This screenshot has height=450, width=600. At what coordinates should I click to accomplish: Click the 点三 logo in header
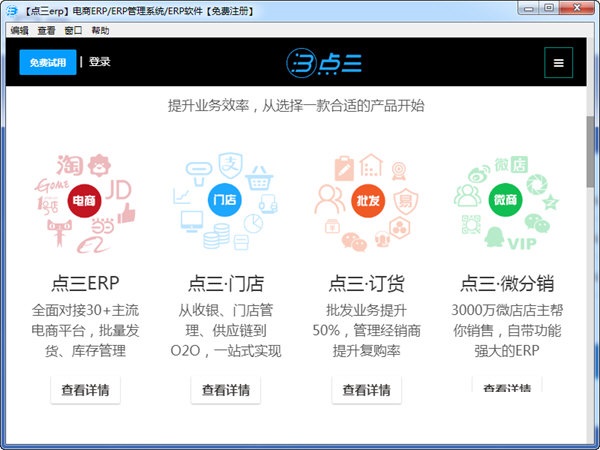[x=324, y=63]
